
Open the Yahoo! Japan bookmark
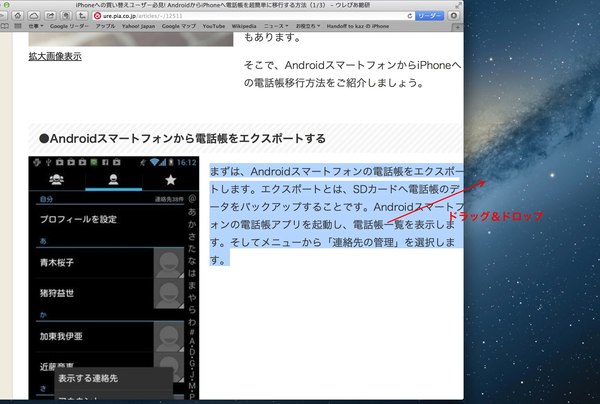pyautogui.click(x=137, y=27)
